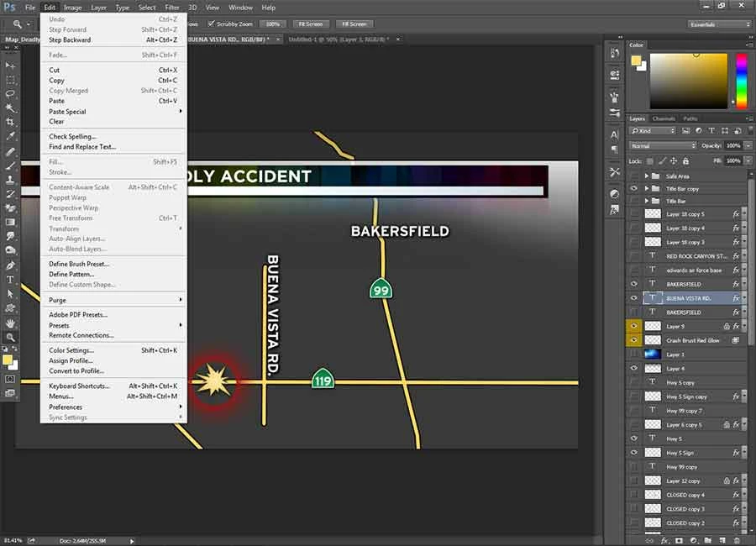The height and width of the screenshot is (546, 756).
Task: Filter layers by type layers icon
Action: coord(711,131)
